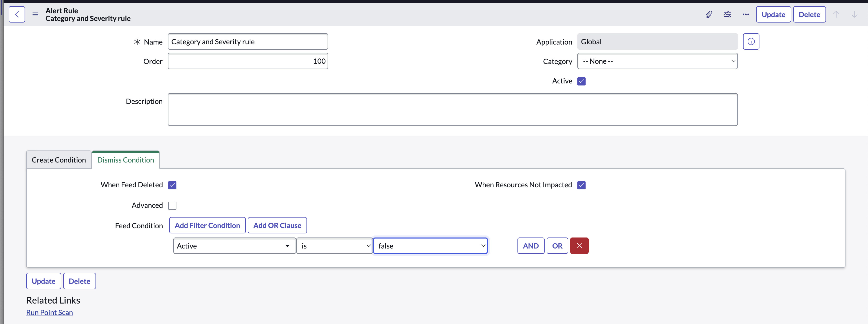Select the Dismiss Condition tab
This screenshot has height=324, width=868.
[x=126, y=160]
